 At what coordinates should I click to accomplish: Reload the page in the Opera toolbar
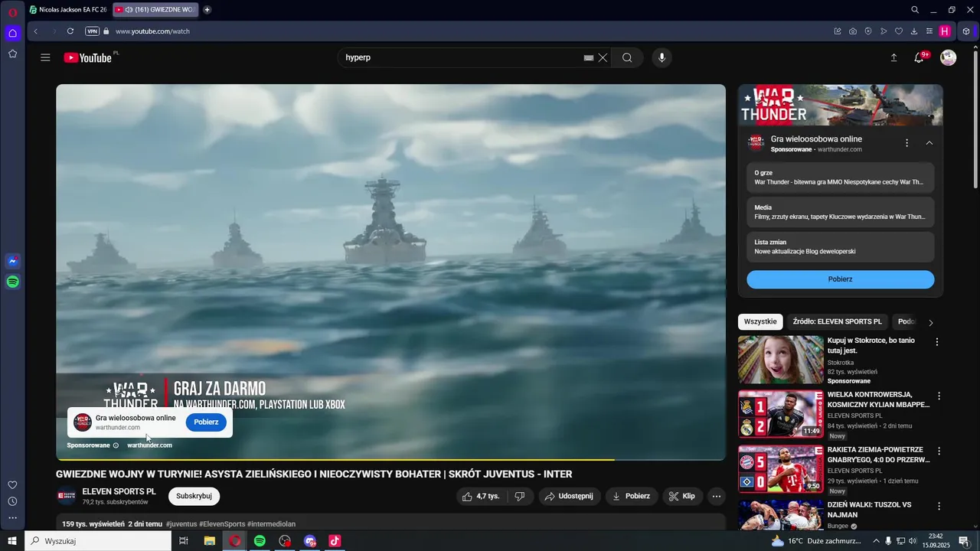70,31
